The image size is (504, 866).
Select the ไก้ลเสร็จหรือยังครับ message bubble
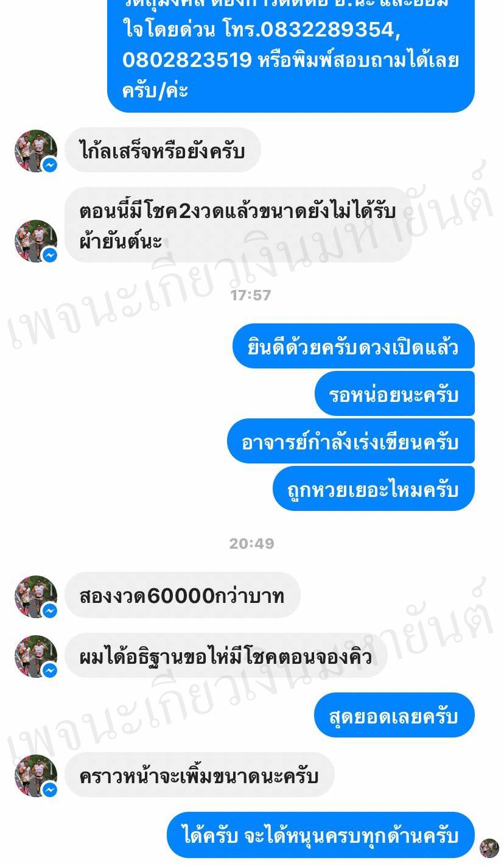(163, 150)
